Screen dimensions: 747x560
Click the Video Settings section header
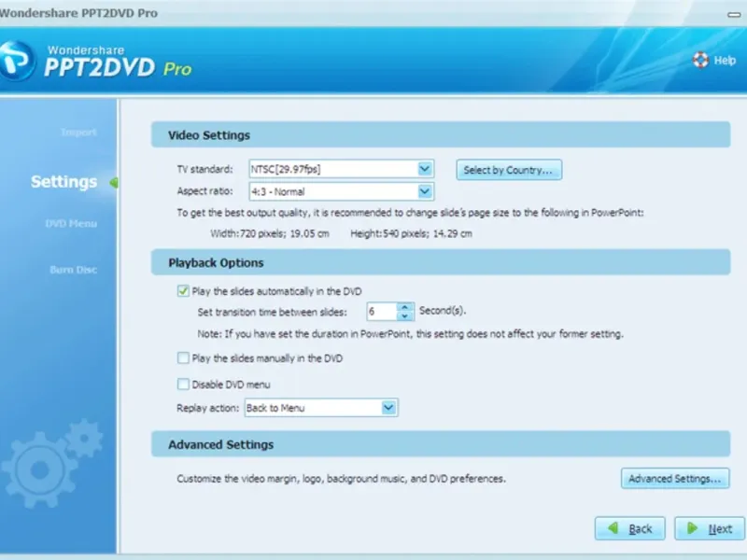pos(441,134)
